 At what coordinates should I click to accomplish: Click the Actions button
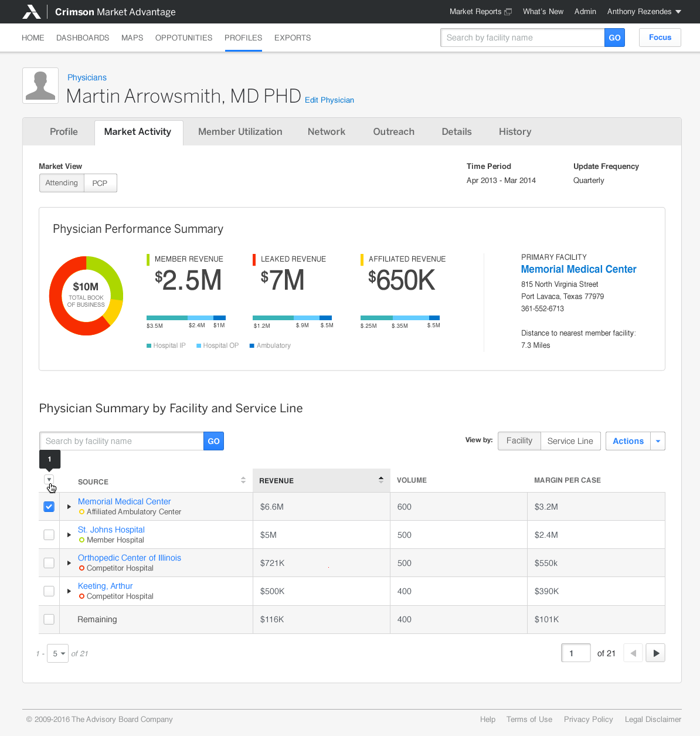pyautogui.click(x=628, y=441)
